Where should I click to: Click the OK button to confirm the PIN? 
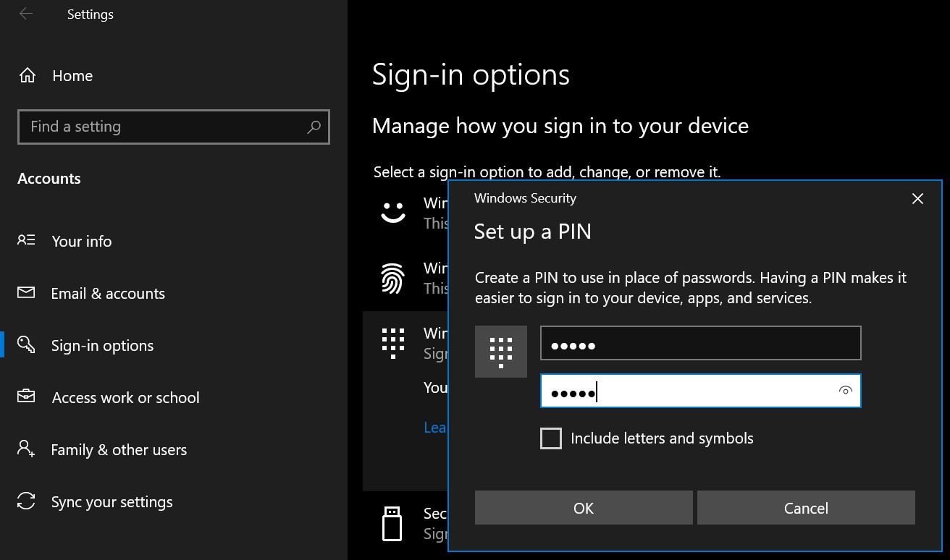point(584,507)
